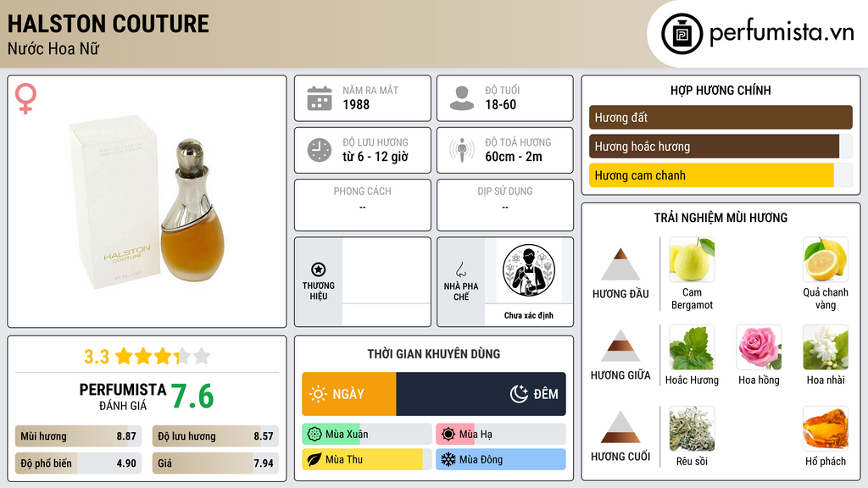Screen dimensions: 868x488
Task: Click the perfumista.vn perfume bottle logo icon
Action: click(682, 34)
